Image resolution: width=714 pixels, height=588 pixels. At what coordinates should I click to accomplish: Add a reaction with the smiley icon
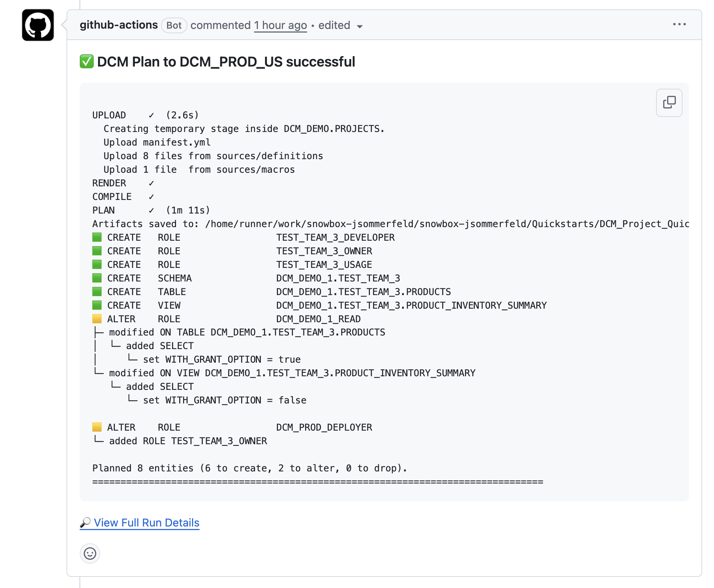[90, 553]
